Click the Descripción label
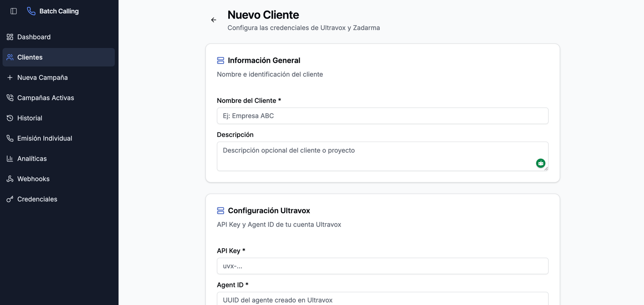644x305 pixels. [235, 135]
